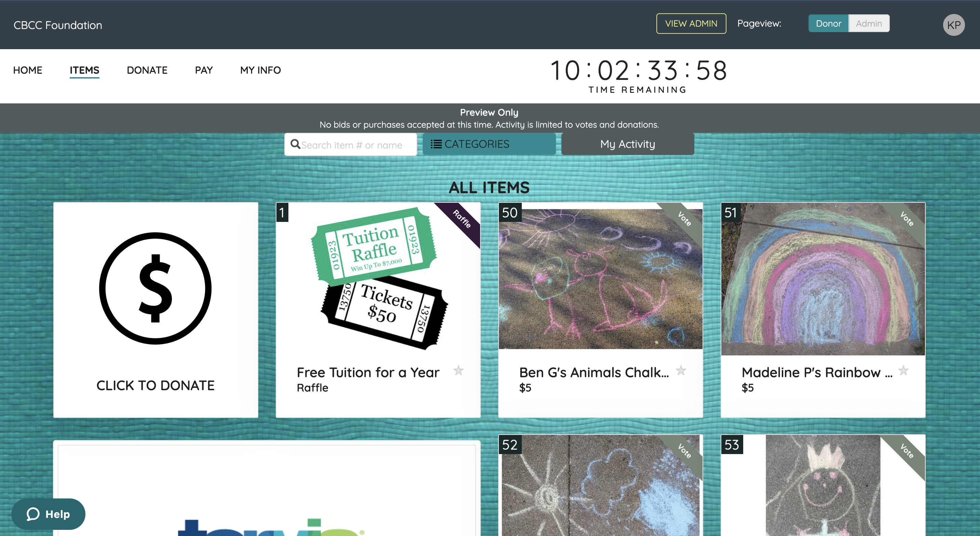Click the search magnifier icon
The height and width of the screenshot is (536, 980).
(295, 144)
